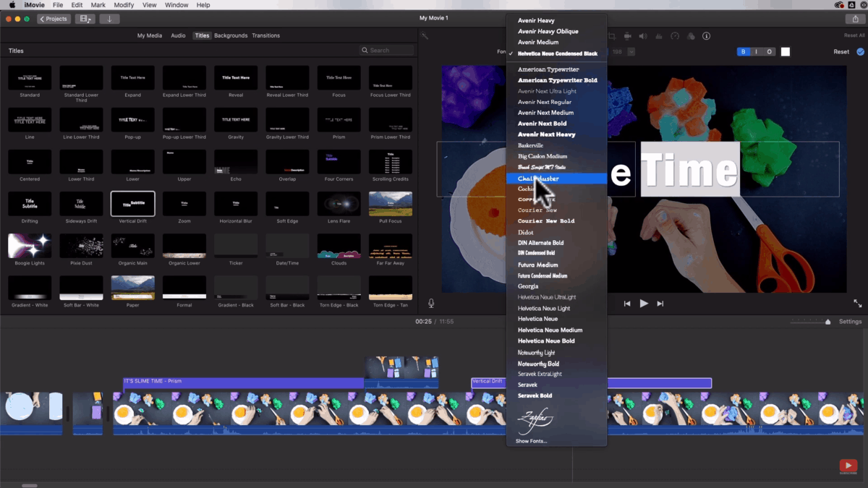Image resolution: width=868 pixels, height=488 pixels.
Task: Select the voiceover microphone icon
Action: pyautogui.click(x=431, y=303)
